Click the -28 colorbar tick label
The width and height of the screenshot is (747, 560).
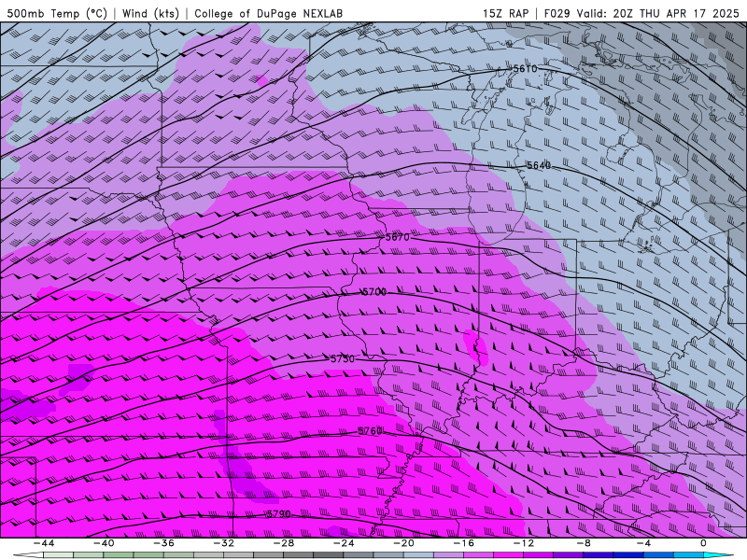284,543
